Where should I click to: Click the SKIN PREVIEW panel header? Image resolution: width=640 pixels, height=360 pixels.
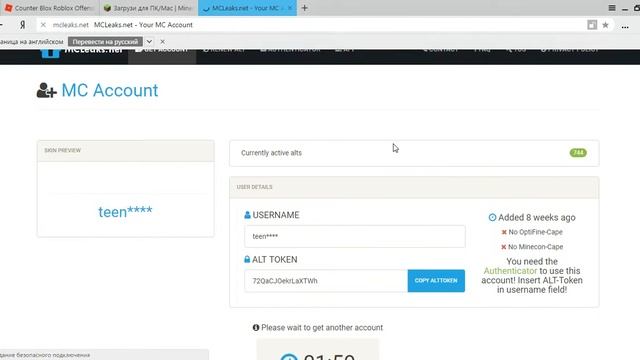click(x=125, y=151)
